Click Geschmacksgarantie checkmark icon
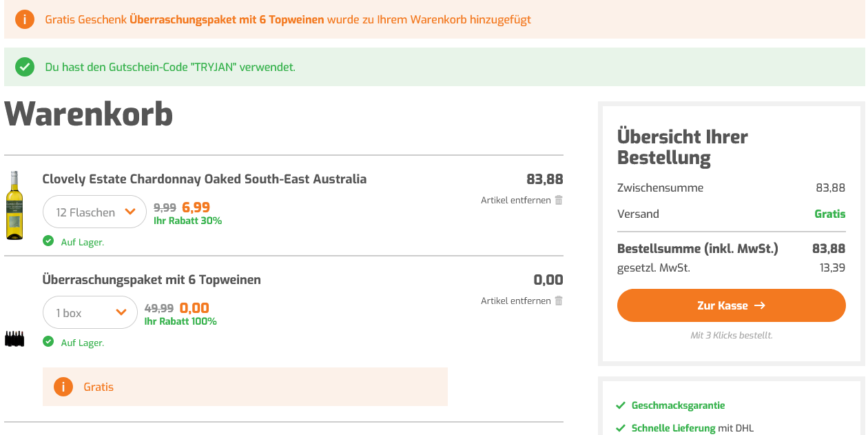Screen dimensions: 868x435 621,405
